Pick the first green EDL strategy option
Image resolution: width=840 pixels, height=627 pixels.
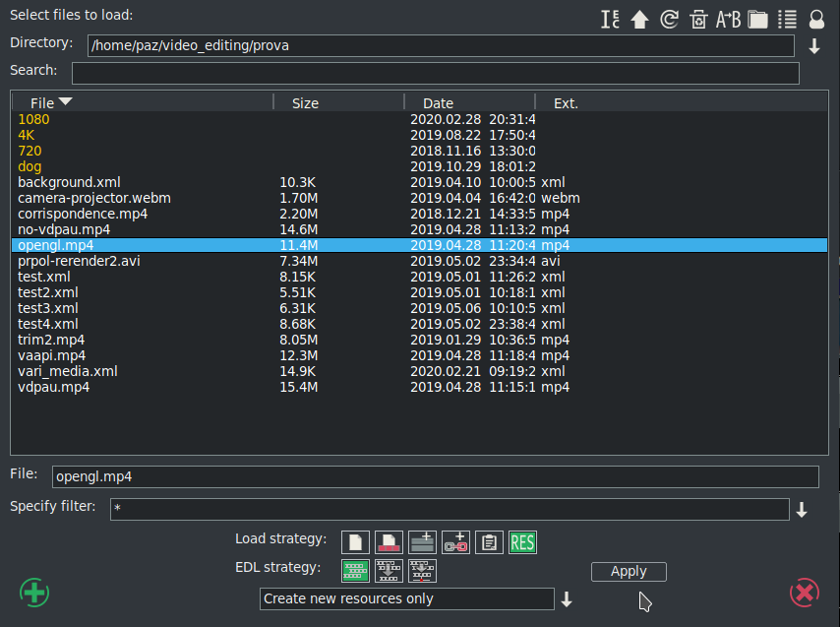click(x=355, y=570)
